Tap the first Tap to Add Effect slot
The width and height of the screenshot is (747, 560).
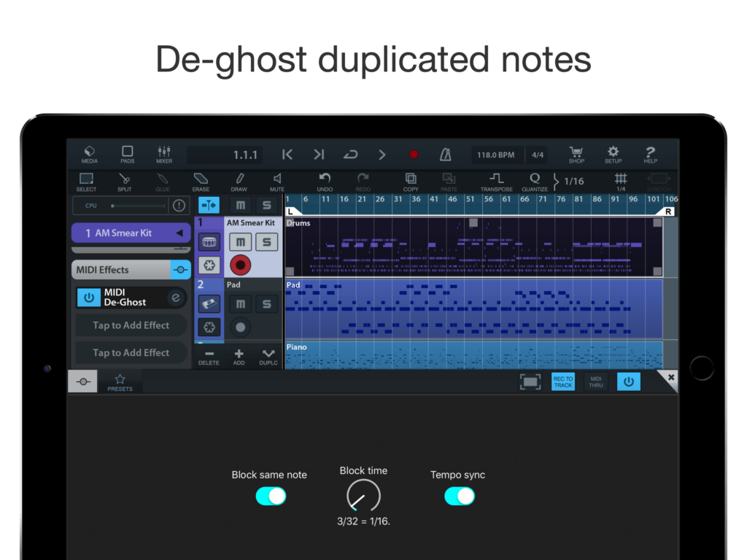(131, 326)
